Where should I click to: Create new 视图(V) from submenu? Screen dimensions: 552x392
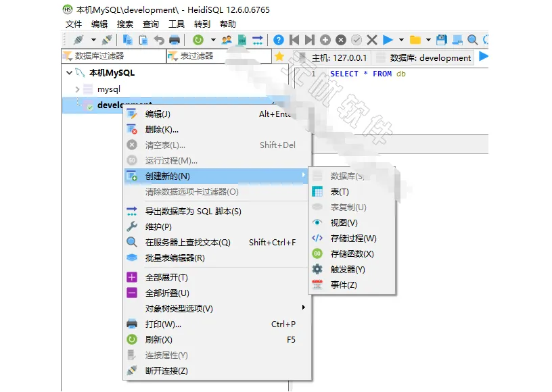(352, 222)
